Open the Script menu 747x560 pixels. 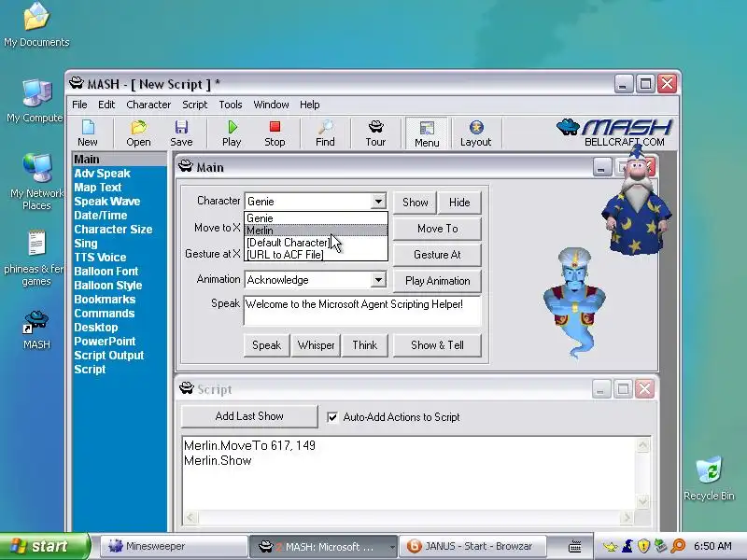tap(194, 105)
